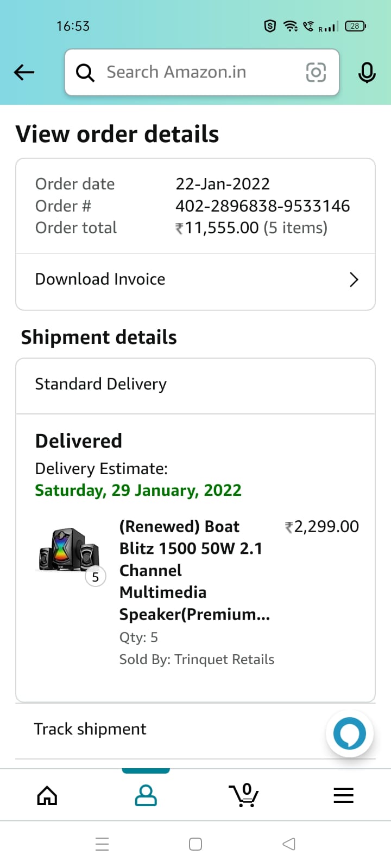Tap the order number 402-2896838-9533146
Screen dimensions: 391x868
pos(262,206)
